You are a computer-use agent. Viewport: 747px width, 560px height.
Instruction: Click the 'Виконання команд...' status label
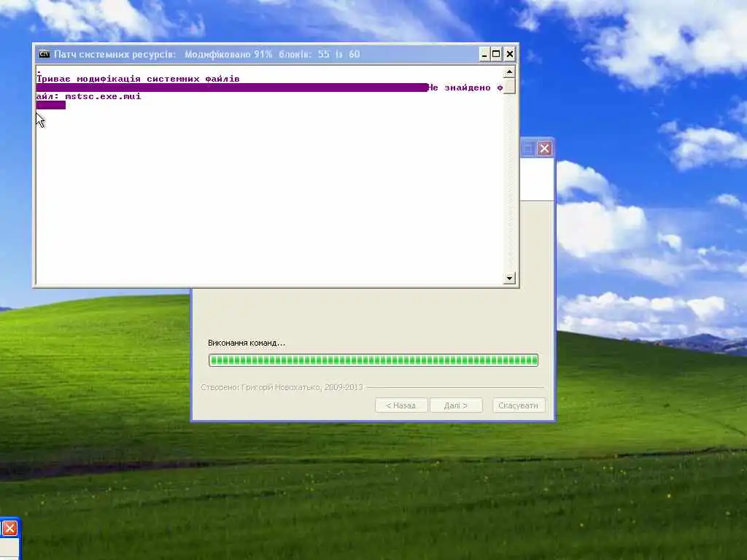click(x=247, y=343)
